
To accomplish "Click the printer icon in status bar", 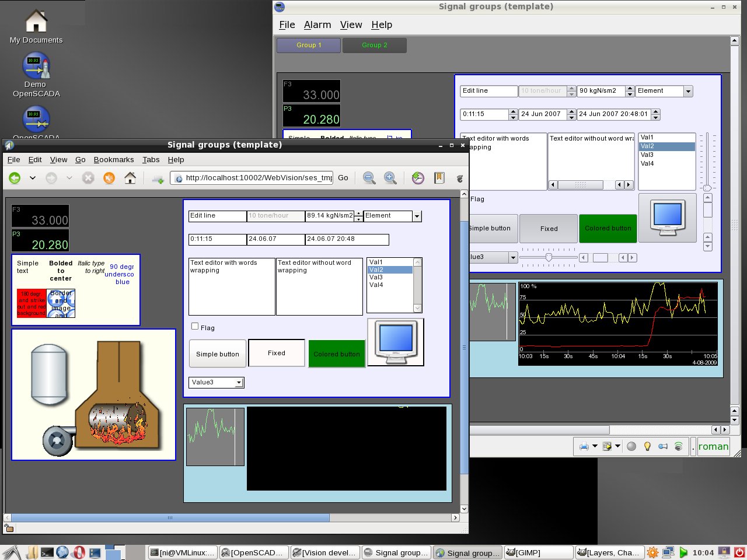I will 584,446.
